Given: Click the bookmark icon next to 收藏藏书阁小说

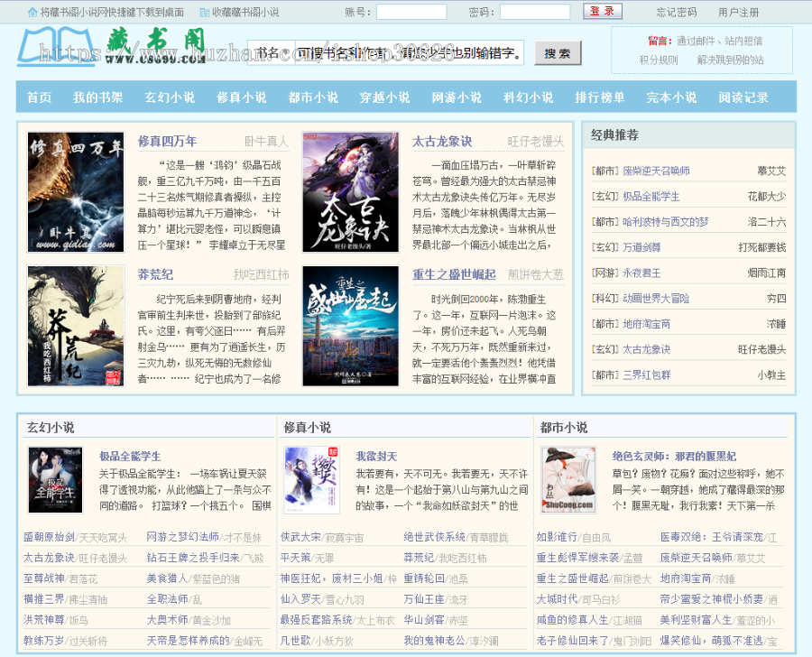Looking at the screenshot, I should 205,12.
